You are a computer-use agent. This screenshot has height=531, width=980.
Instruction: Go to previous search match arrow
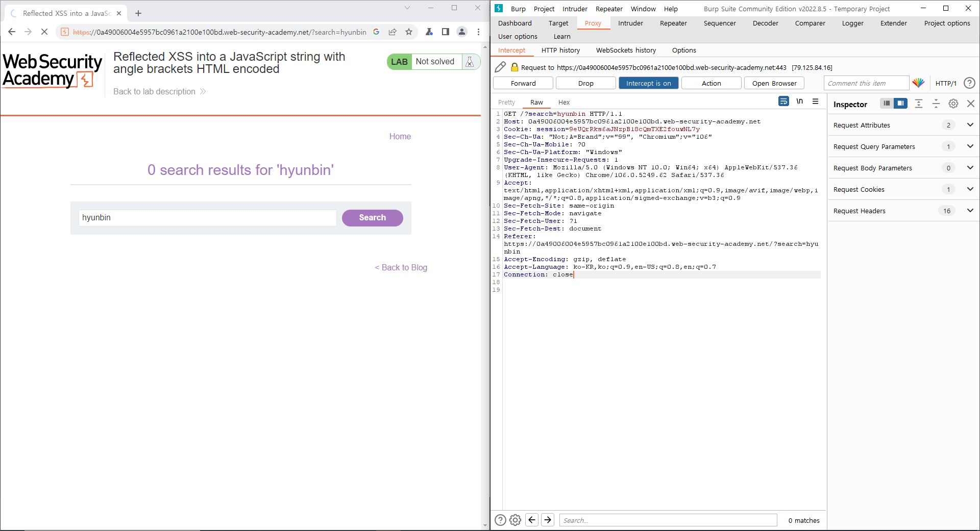532,520
